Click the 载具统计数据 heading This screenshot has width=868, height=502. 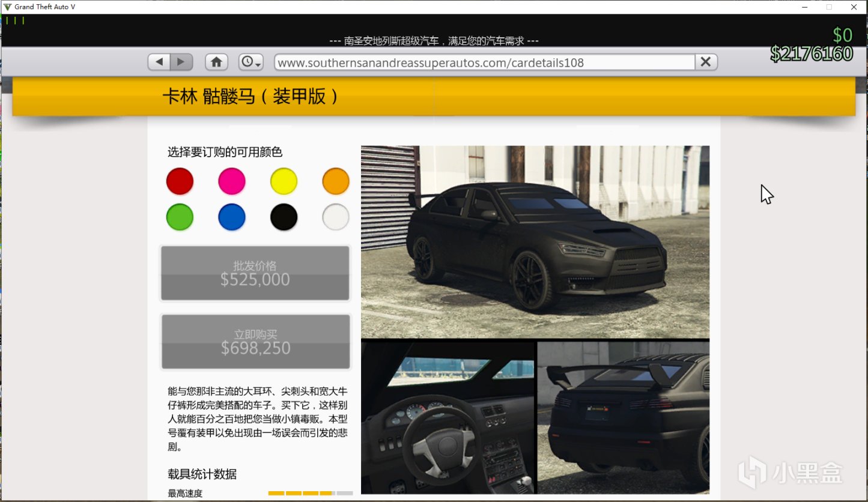(202, 474)
